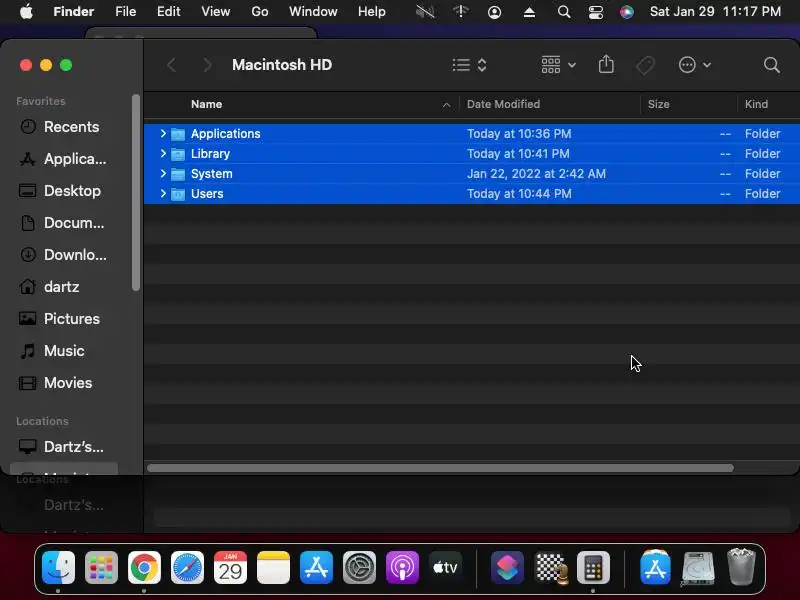Image resolution: width=800 pixels, height=600 pixels.
Task: Open the File menu
Action: pos(126,11)
